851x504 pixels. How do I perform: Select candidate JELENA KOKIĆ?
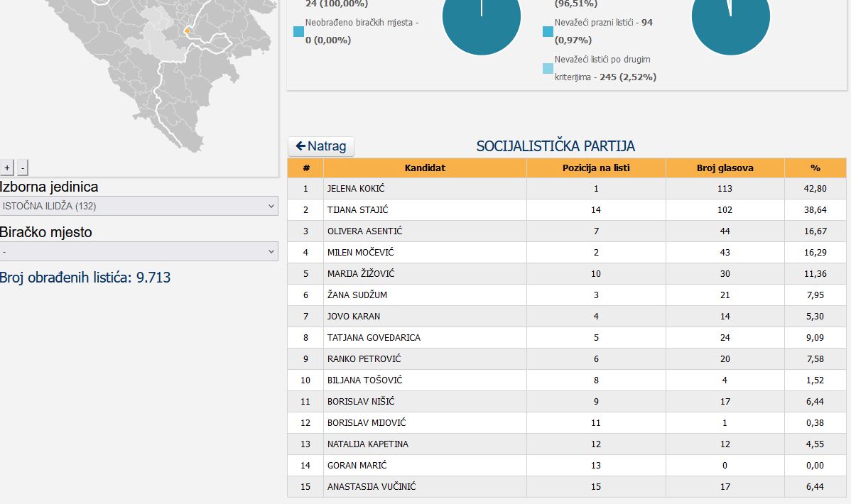click(x=356, y=189)
